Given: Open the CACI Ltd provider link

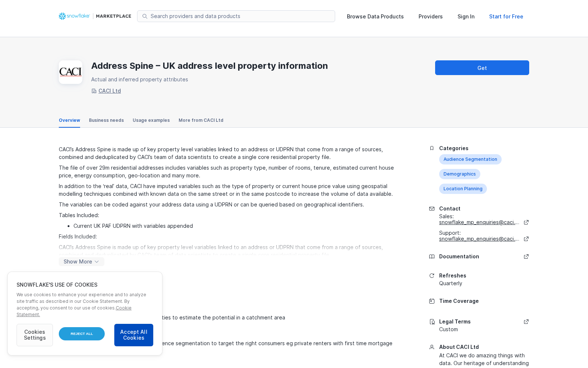Looking at the screenshot, I should (x=110, y=91).
